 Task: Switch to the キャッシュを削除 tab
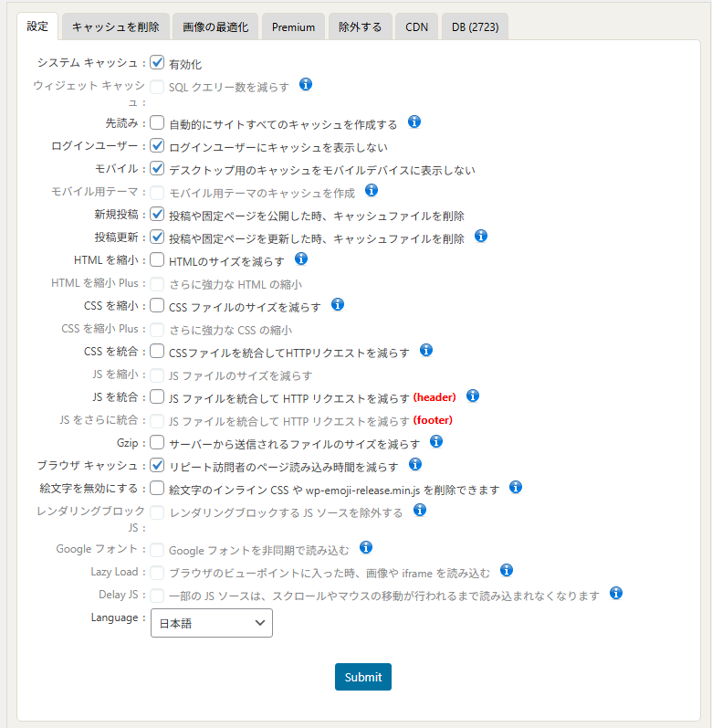(115, 26)
